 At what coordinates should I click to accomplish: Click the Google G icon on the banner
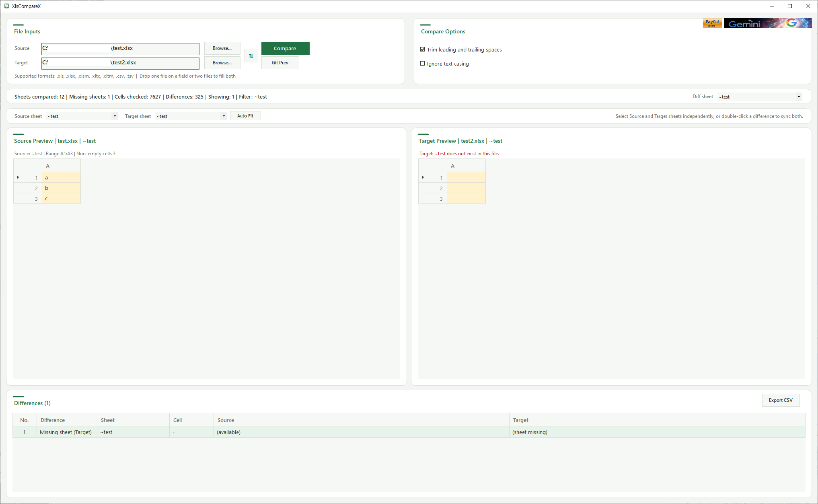click(791, 23)
